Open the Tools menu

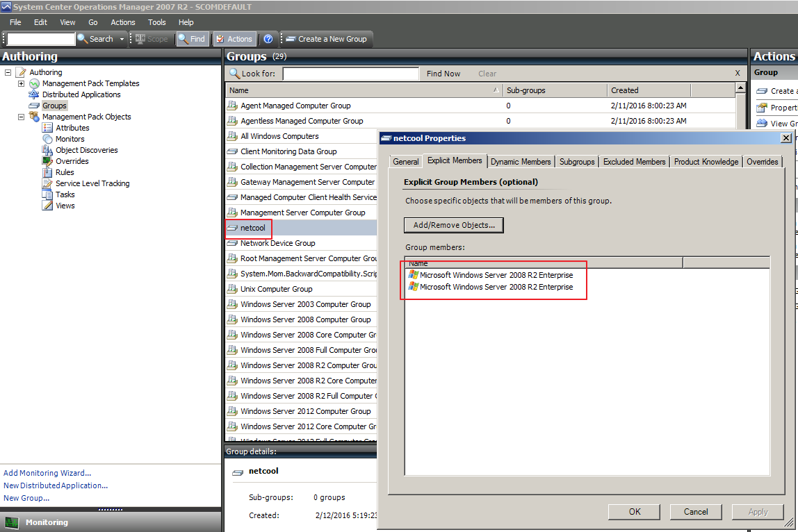[157, 22]
